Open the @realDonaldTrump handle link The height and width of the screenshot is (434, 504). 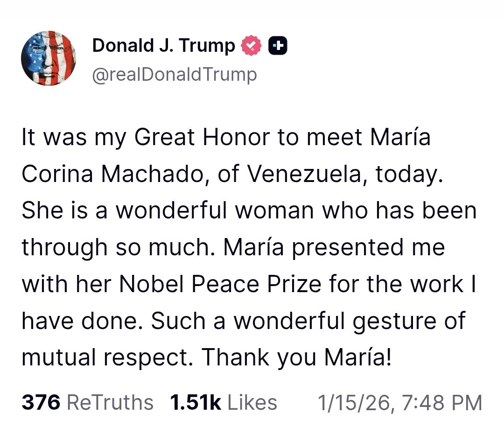coord(175,74)
